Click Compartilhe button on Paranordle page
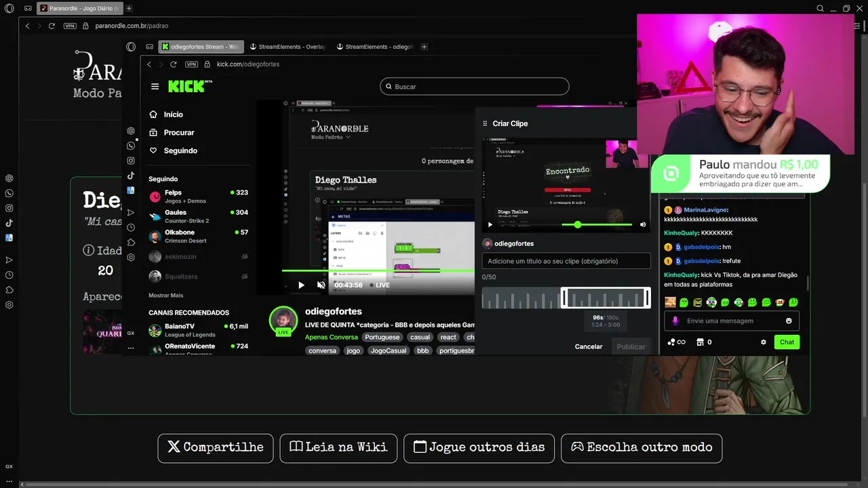This screenshot has height=488, width=868. (216, 448)
